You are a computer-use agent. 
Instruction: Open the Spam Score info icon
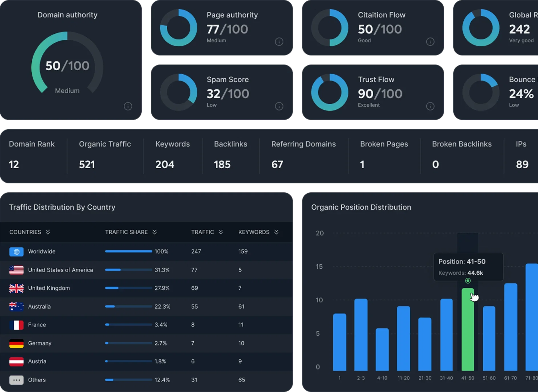279,106
